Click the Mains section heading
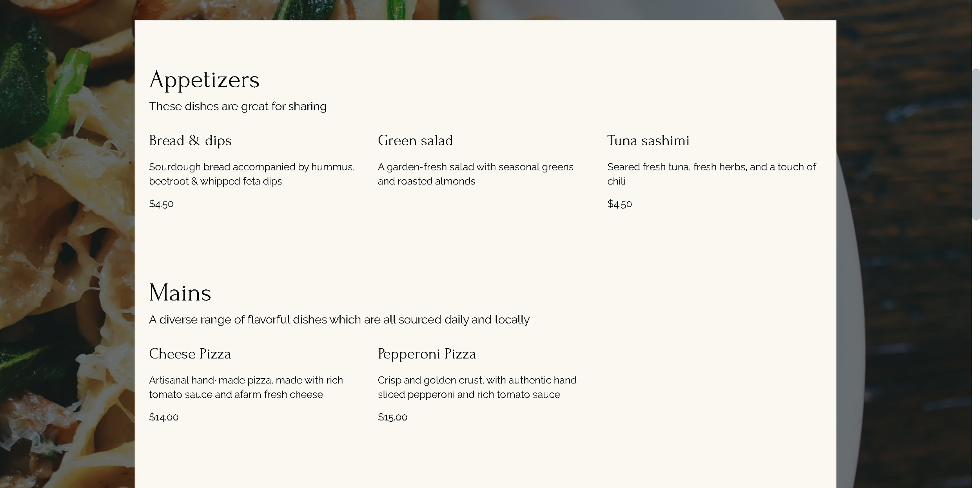The height and width of the screenshot is (488, 980). click(180, 293)
